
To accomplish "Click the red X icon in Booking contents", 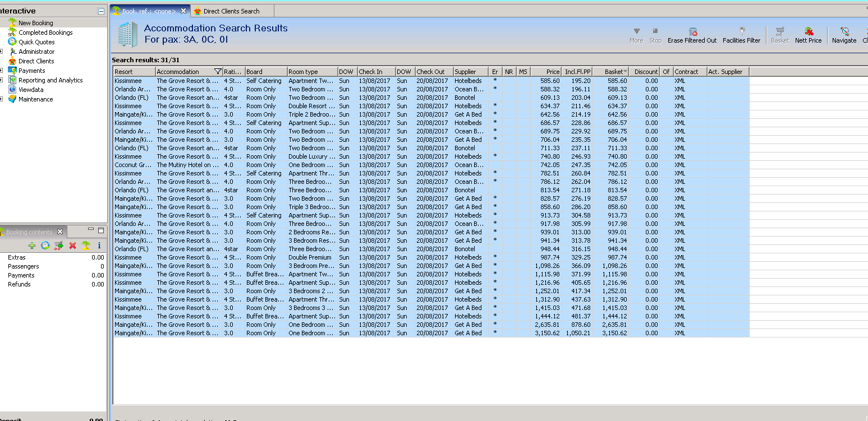I will coord(72,246).
